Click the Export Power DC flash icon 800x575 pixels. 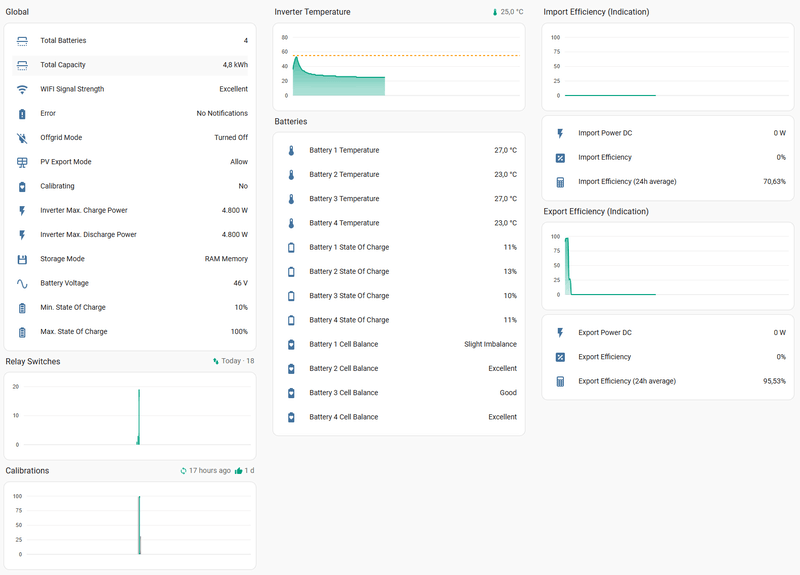560,333
